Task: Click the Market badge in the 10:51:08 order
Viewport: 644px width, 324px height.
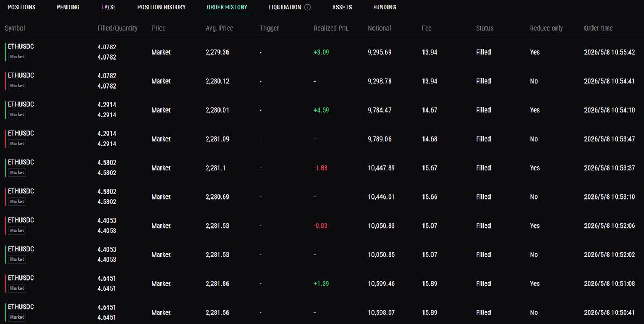Action: (17, 288)
